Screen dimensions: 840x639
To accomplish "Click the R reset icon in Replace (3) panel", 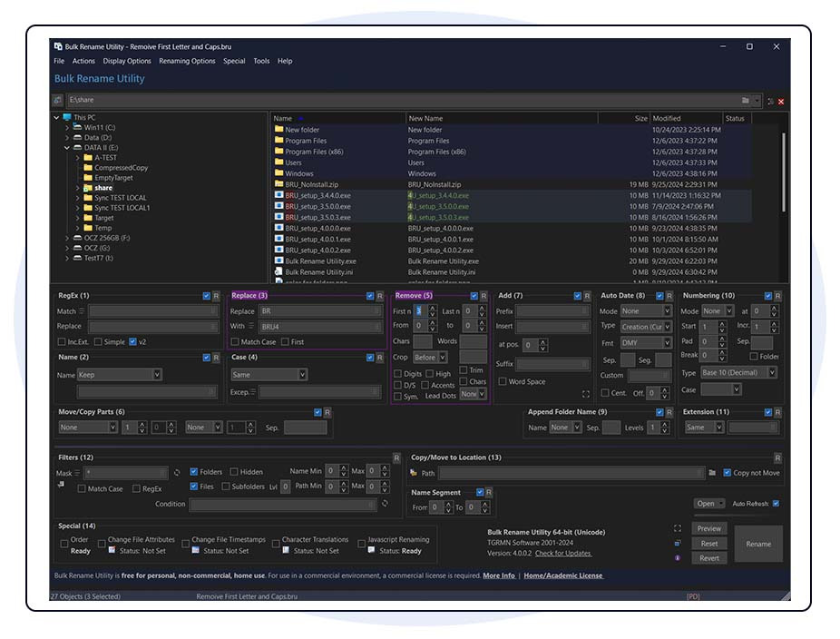I will (x=381, y=296).
